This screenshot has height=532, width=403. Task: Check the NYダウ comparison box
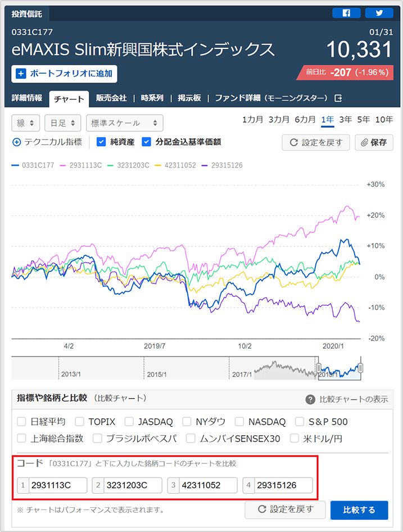pyautogui.click(x=187, y=422)
